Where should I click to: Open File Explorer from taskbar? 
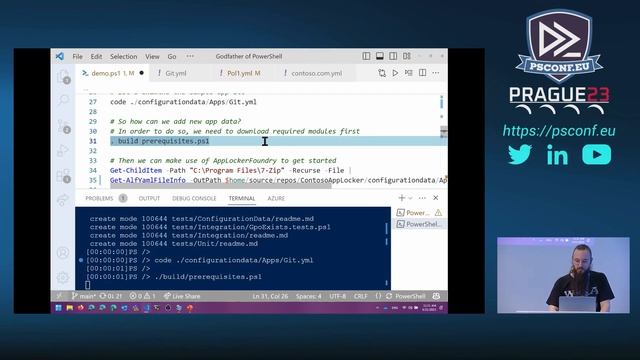click(x=70, y=308)
